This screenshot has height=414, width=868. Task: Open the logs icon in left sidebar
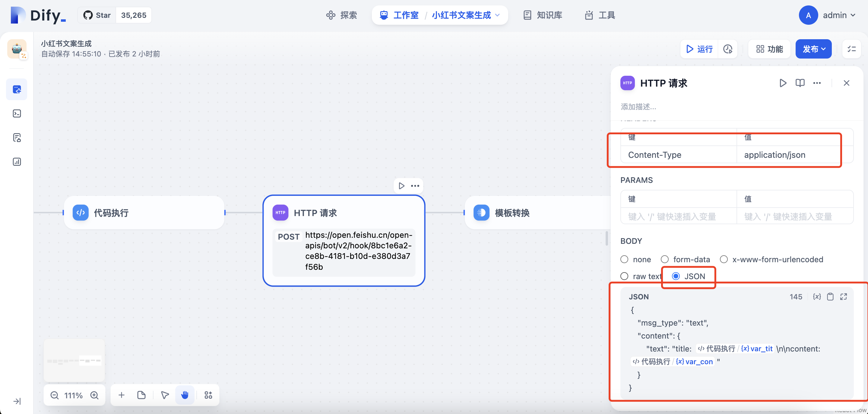[17, 138]
